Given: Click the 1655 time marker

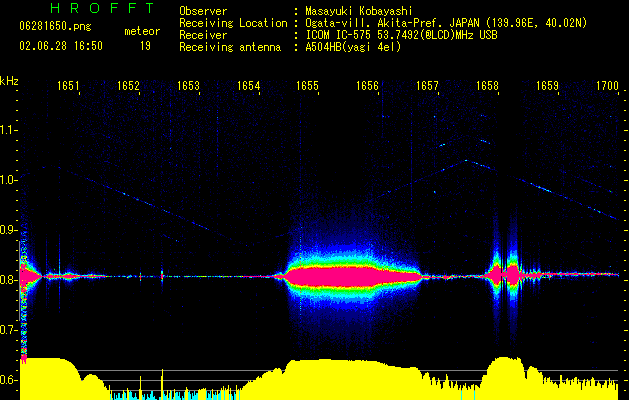Looking at the screenshot, I should tap(307, 86).
